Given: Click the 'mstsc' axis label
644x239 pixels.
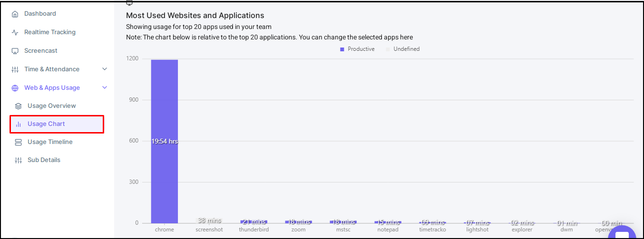Looking at the screenshot, I should click(343, 229).
